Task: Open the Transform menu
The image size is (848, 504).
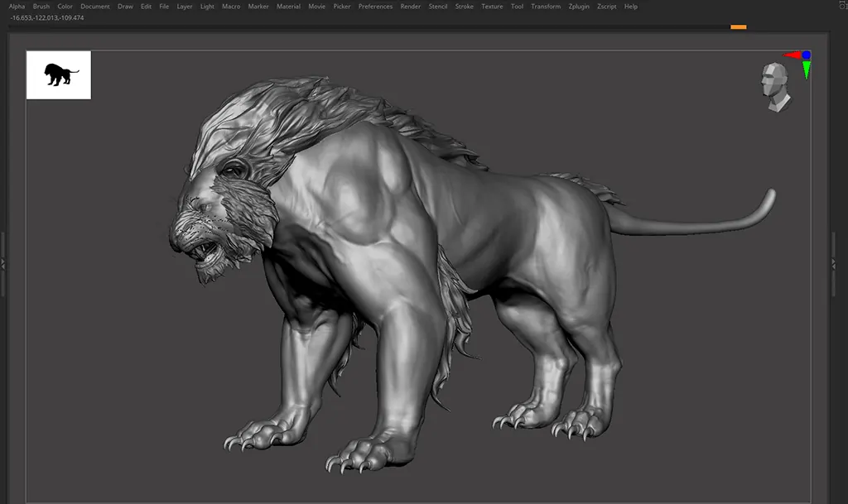Action: [x=546, y=7]
